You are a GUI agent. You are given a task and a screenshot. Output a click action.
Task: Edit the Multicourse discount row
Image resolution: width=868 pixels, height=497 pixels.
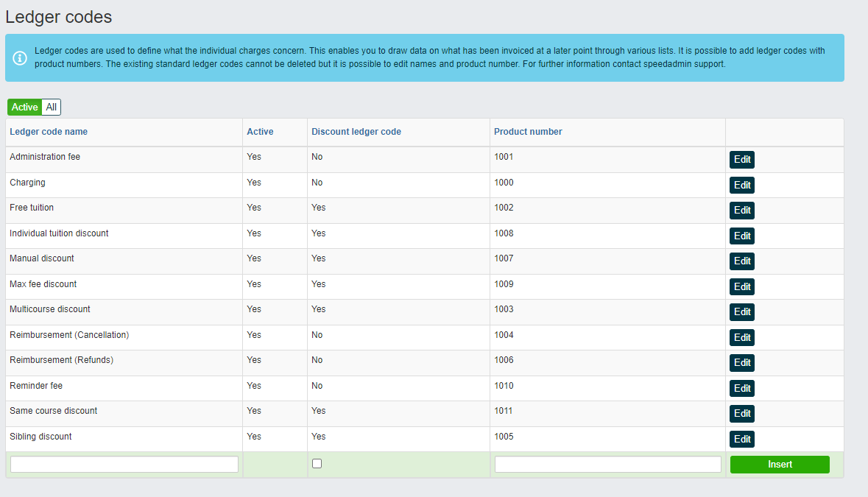742,311
